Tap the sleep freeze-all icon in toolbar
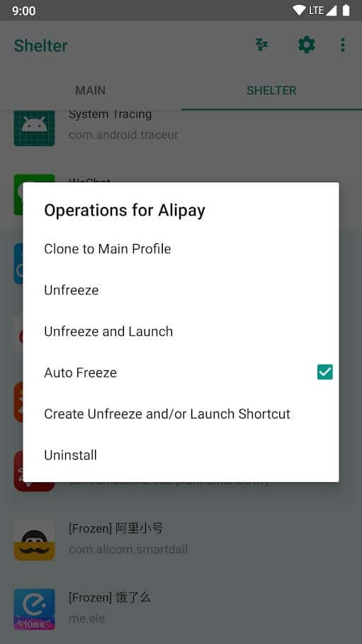 (261, 45)
